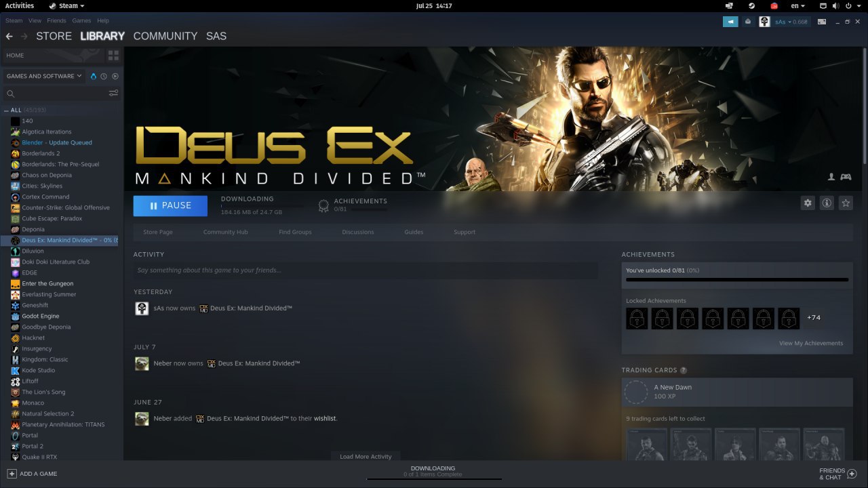Image resolution: width=868 pixels, height=488 pixels.
Task: Open advanced filter settings next to search
Action: pyautogui.click(x=113, y=94)
